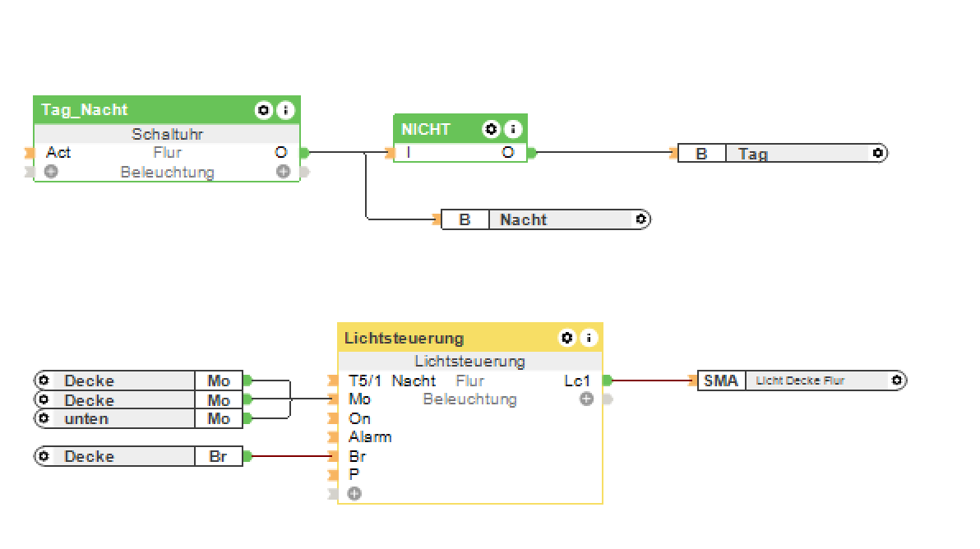Select the Nacht memory flag label
The width and height of the screenshot is (980, 549).
524,220
